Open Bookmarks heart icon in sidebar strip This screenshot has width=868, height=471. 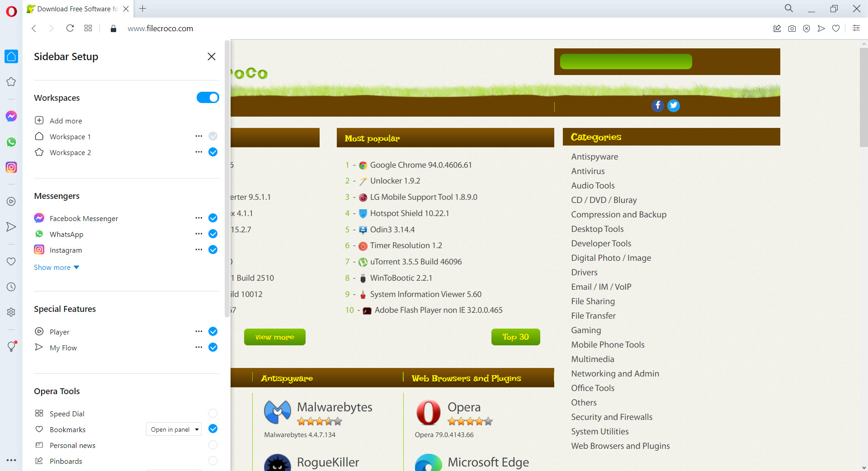coord(11,261)
